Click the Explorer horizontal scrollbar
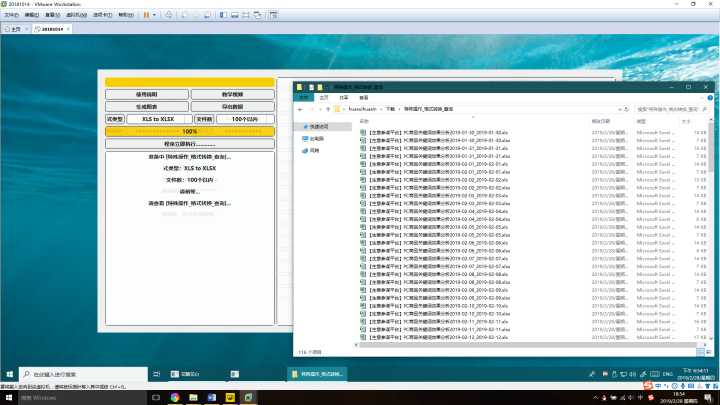The height and width of the screenshot is (405, 720). (x=528, y=344)
